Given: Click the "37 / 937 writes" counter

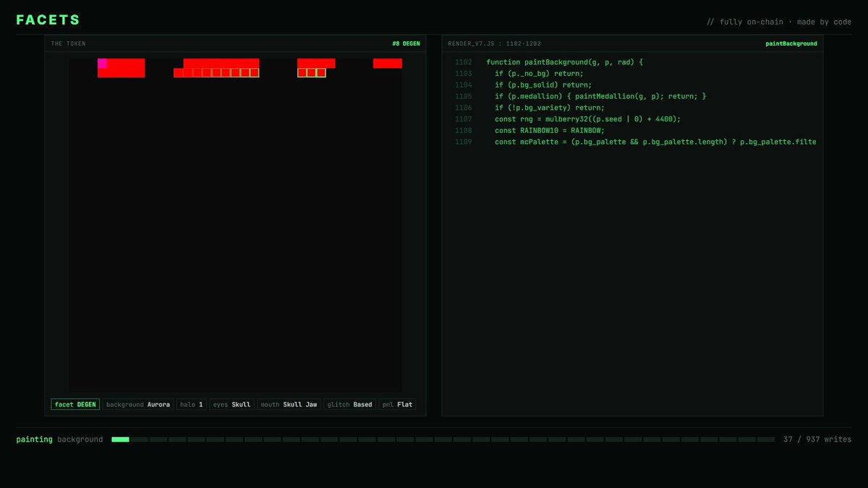Looking at the screenshot, I should [817, 440].
